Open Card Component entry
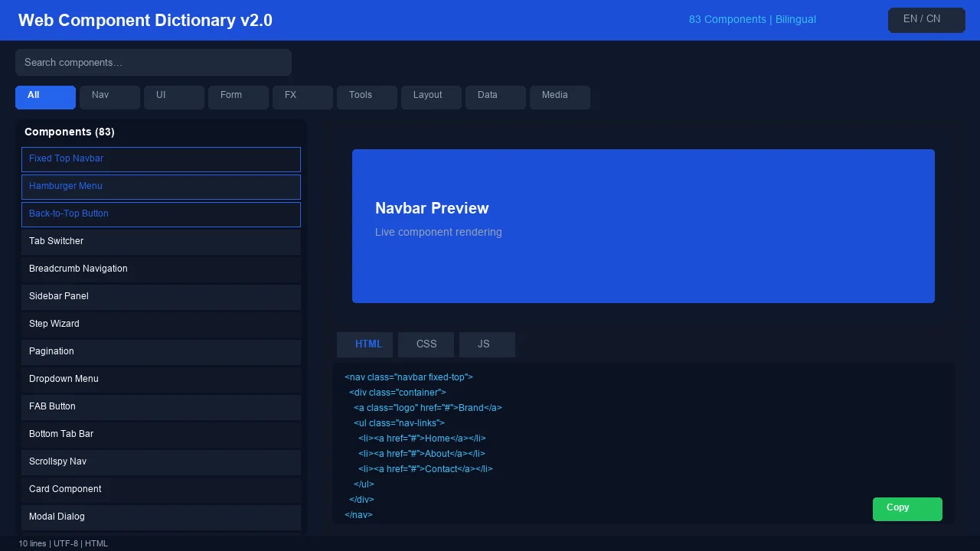The width and height of the screenshot is (980, 551). tap(161, 490)
